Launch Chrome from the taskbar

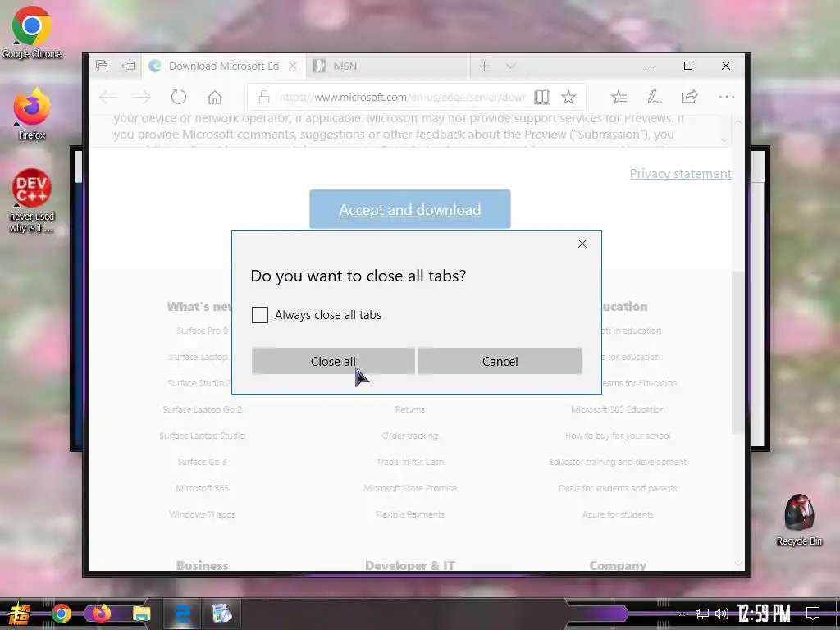(61, 614)
